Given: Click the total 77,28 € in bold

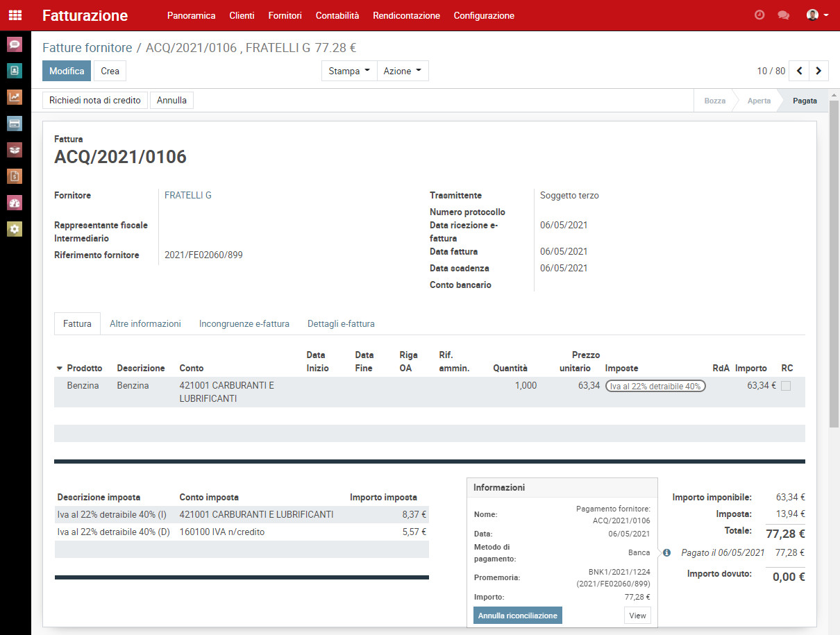Looking at the screenshot, I should coord(785,534).
